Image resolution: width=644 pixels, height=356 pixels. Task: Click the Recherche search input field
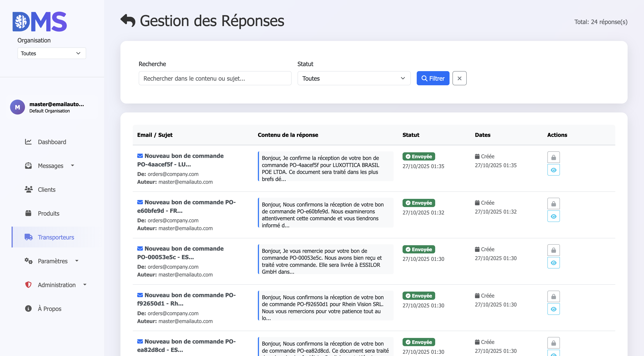pos(215,78)
